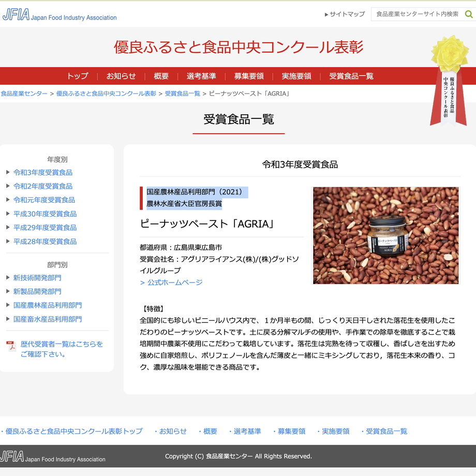Screen dimensions: 476x476
Task: Open 新技術開発部門 category in the sidebar
Action: tap(37, 277)
